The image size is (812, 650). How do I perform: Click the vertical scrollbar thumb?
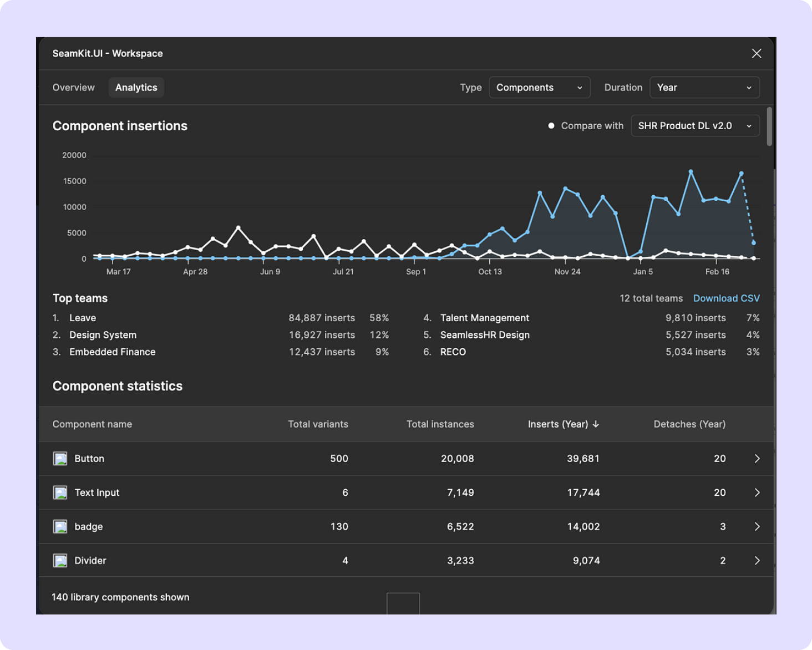[x=769, y=126]
